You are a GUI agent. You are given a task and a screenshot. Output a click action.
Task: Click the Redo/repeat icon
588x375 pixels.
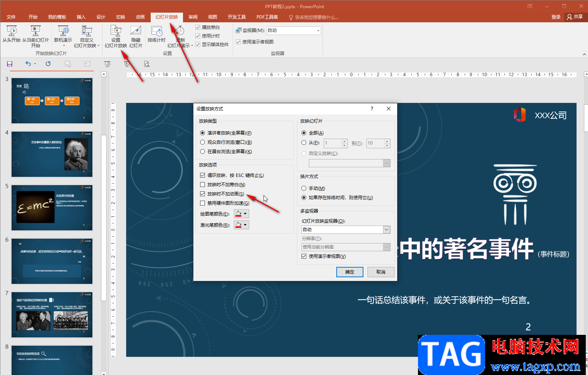pos(48,64)
